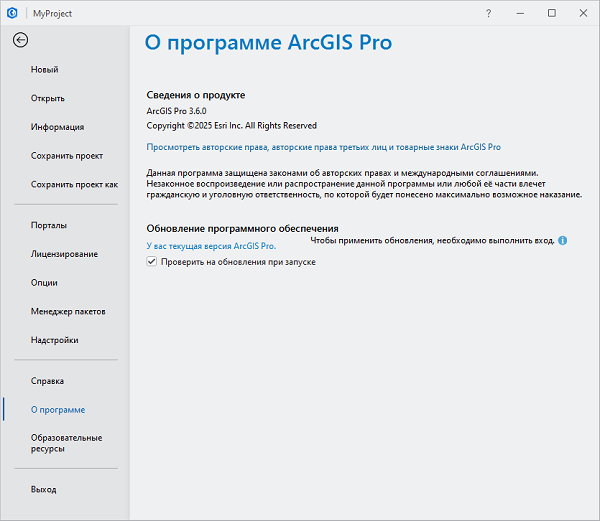This screenshot has height=521, width=600.
Task: Open 'Надстройки' page
Action: point(55,340)
